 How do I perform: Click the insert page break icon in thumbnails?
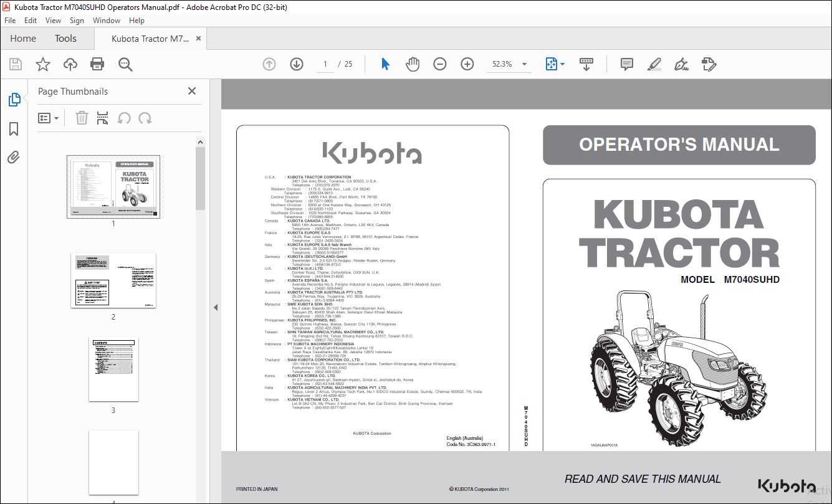pos(103,118)
